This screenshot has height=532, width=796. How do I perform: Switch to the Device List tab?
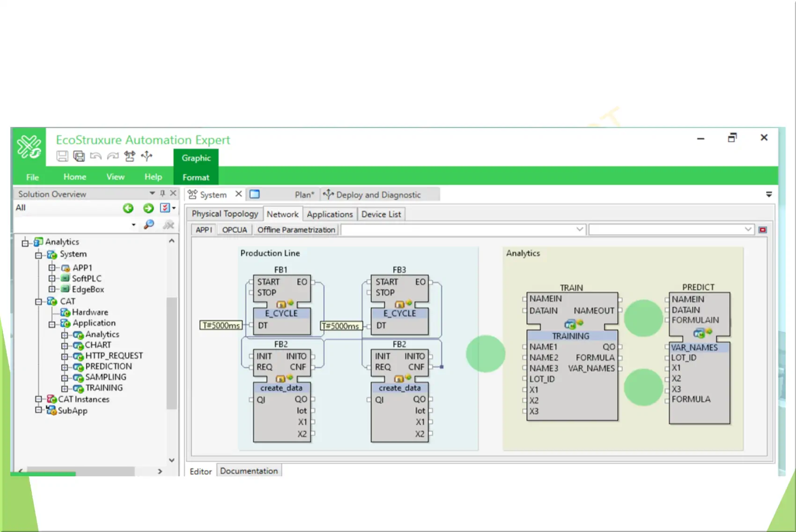[381, 214]
